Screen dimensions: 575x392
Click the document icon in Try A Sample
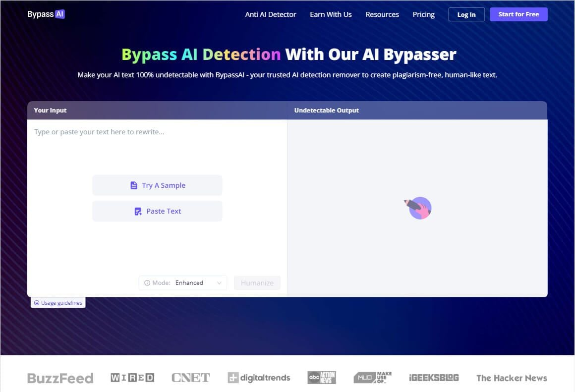coord(133,185)
